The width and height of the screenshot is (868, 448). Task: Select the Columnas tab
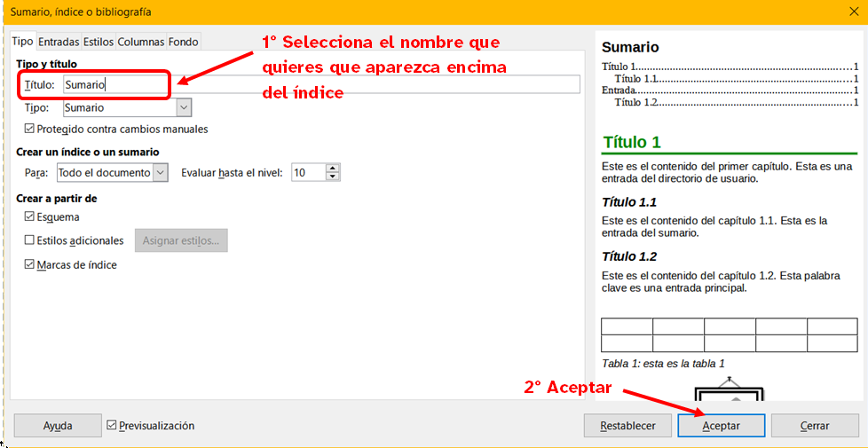tap(141, 42)
